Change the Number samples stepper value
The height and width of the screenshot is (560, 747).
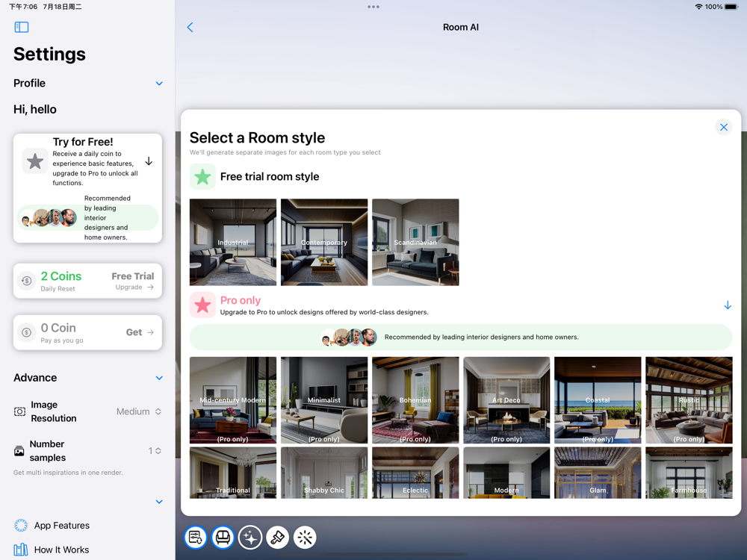(155, 450)
